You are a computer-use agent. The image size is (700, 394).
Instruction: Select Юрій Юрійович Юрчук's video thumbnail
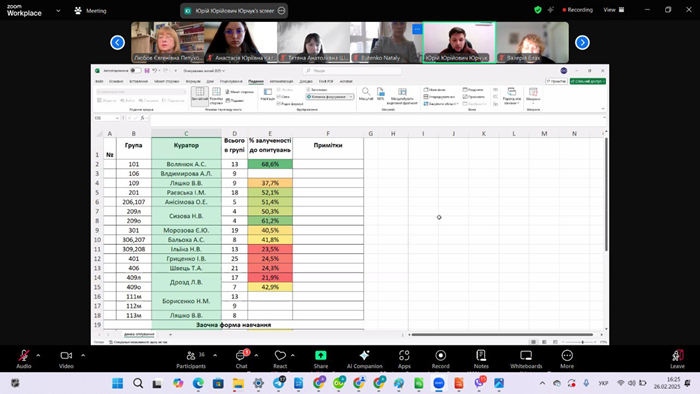[x=459, y=42]
